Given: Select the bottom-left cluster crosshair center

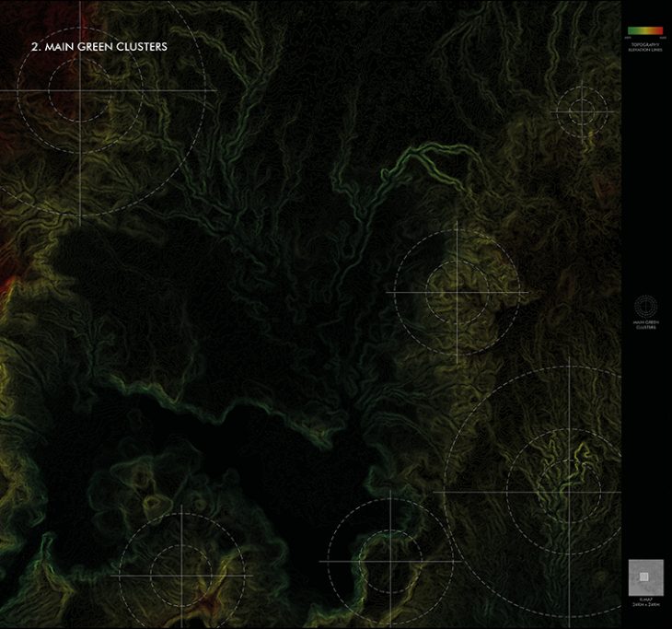Looking at the screenshot, I should tap(181, 576).
